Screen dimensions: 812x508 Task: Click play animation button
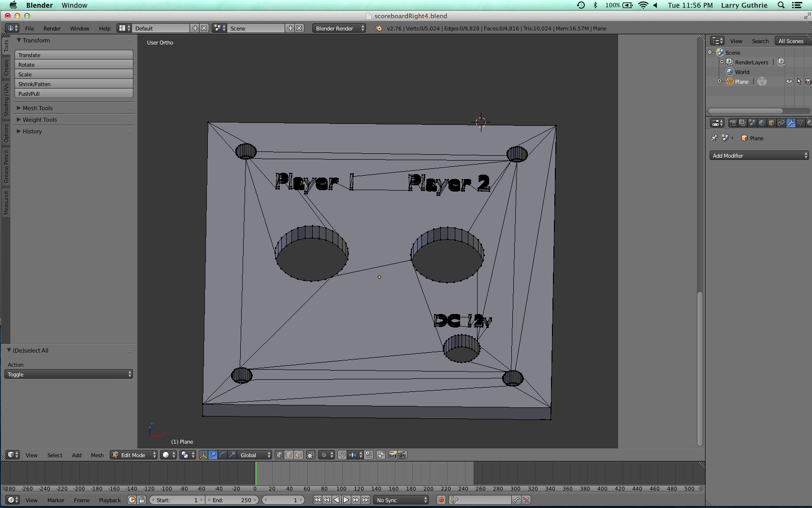click(346, 500)
